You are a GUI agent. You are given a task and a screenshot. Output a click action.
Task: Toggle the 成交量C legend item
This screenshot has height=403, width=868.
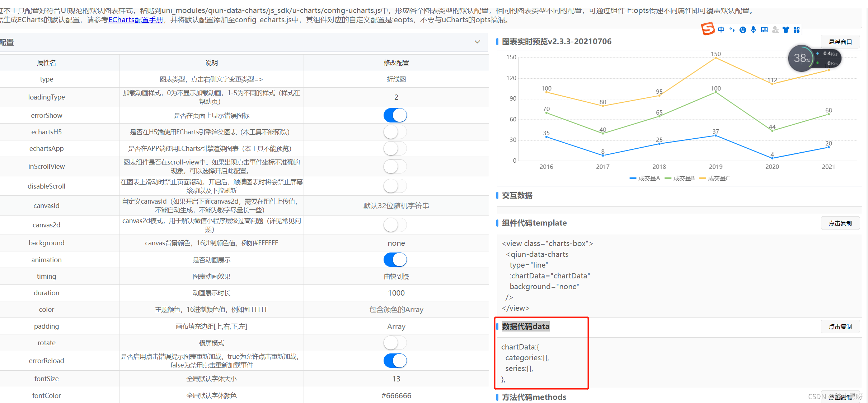click(714, 178)
